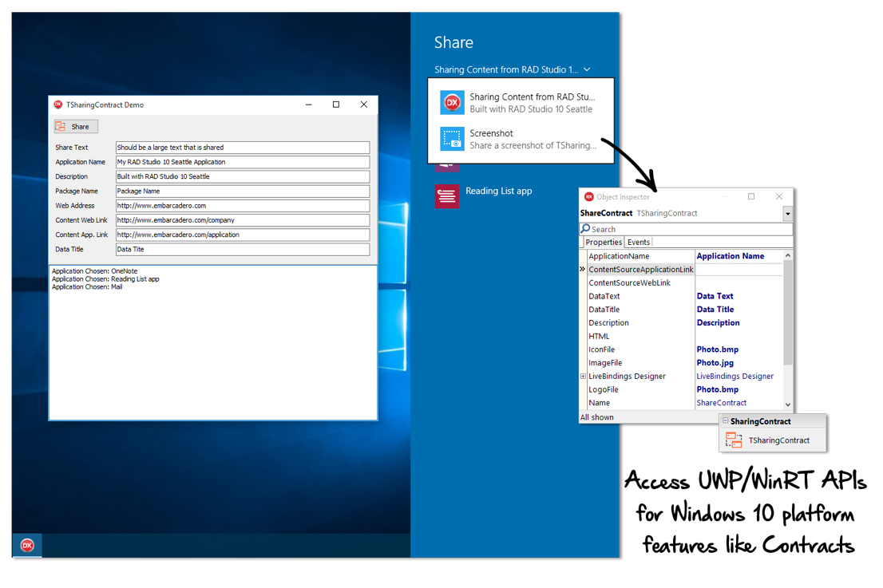Switch to the Events tab
Screen dimensions: 883x588
pyautogui.click(x=639, y=243)
